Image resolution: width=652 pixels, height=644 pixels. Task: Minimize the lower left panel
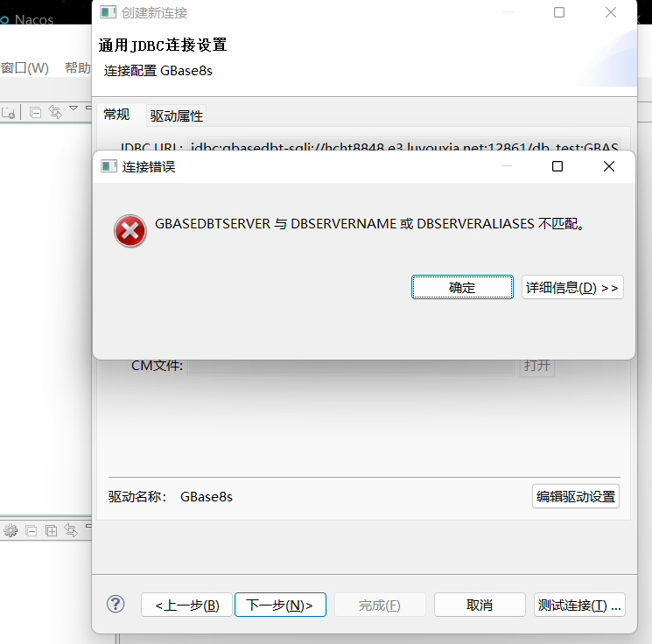88,527
